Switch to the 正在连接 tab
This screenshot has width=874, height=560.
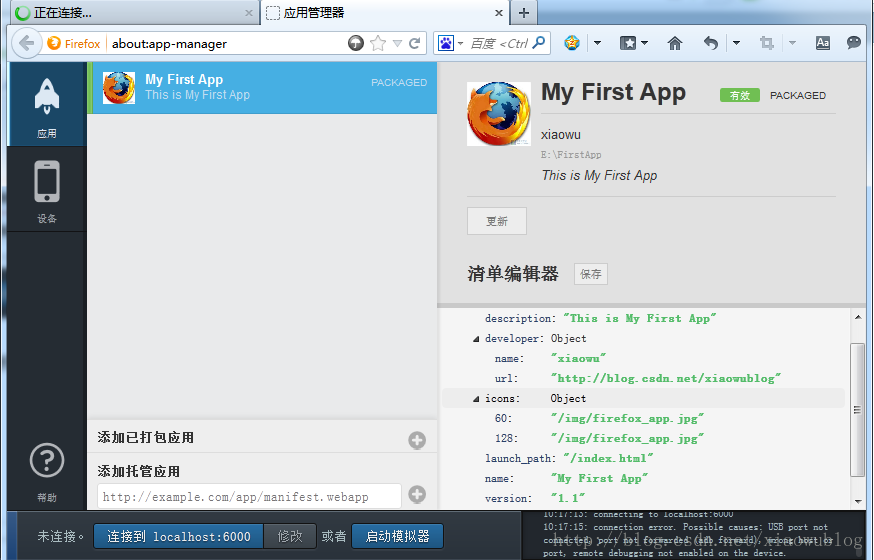(x=134, y=13)
